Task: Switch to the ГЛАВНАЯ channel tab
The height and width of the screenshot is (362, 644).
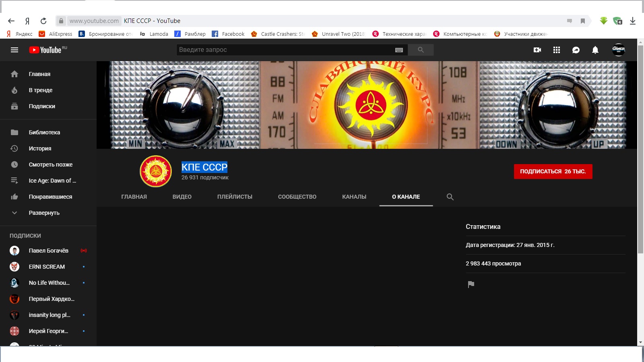Action: [134, 197]
